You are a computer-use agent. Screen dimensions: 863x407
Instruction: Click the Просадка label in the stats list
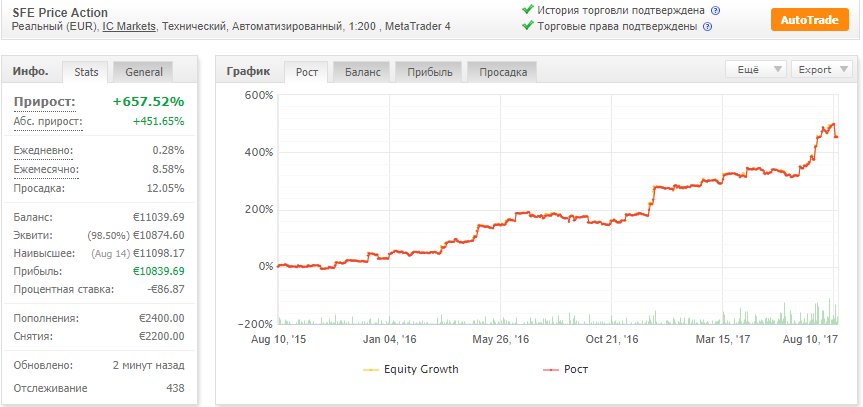(x=39, y=188)
